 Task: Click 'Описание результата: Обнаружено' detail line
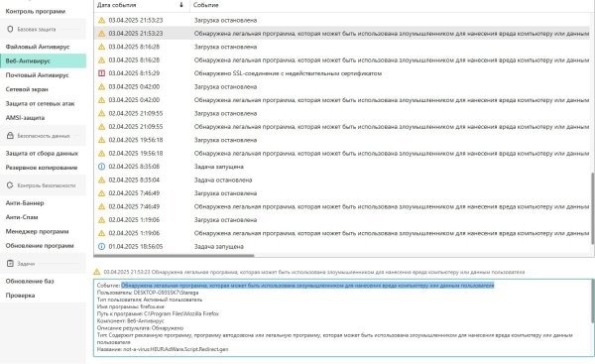tap(140, 328)
